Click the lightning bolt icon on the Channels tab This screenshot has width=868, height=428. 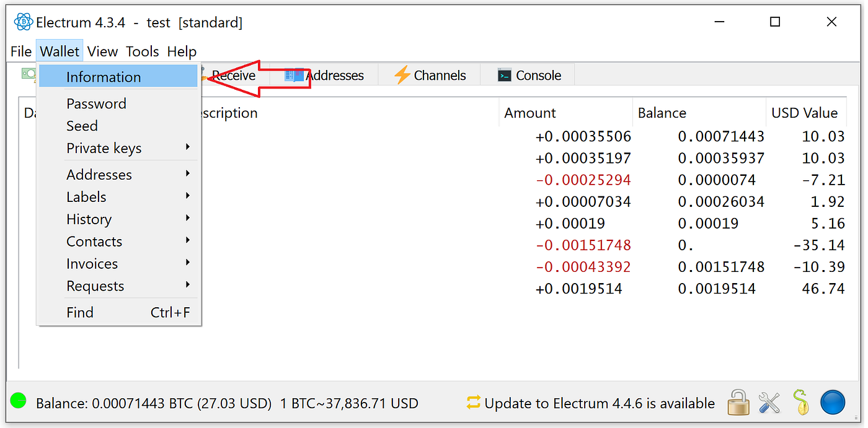[402, 75]
